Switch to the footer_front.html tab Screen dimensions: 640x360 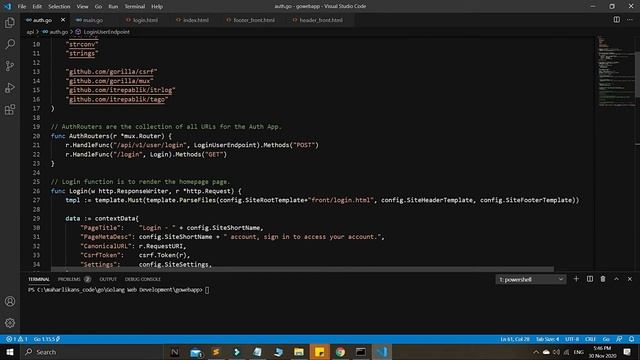pos(253,20)
